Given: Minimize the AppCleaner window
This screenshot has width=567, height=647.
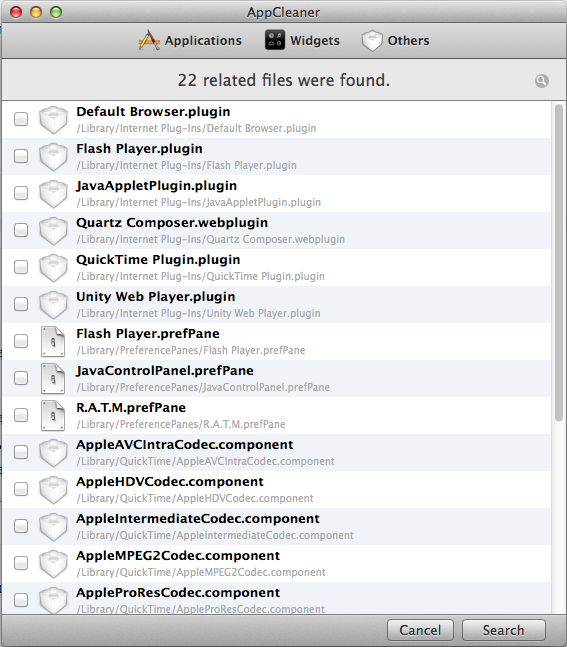Looking at the screenshot, I should pos(36,12).
